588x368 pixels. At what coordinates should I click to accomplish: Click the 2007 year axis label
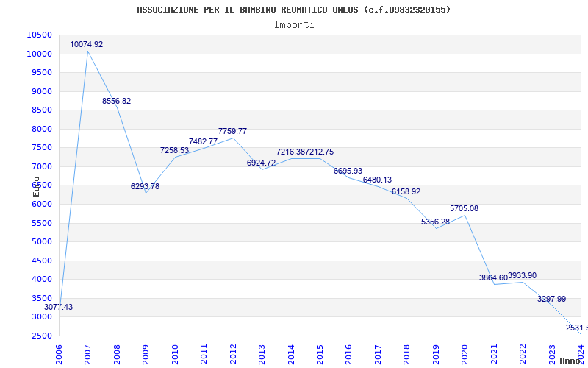tap(87, 354)
